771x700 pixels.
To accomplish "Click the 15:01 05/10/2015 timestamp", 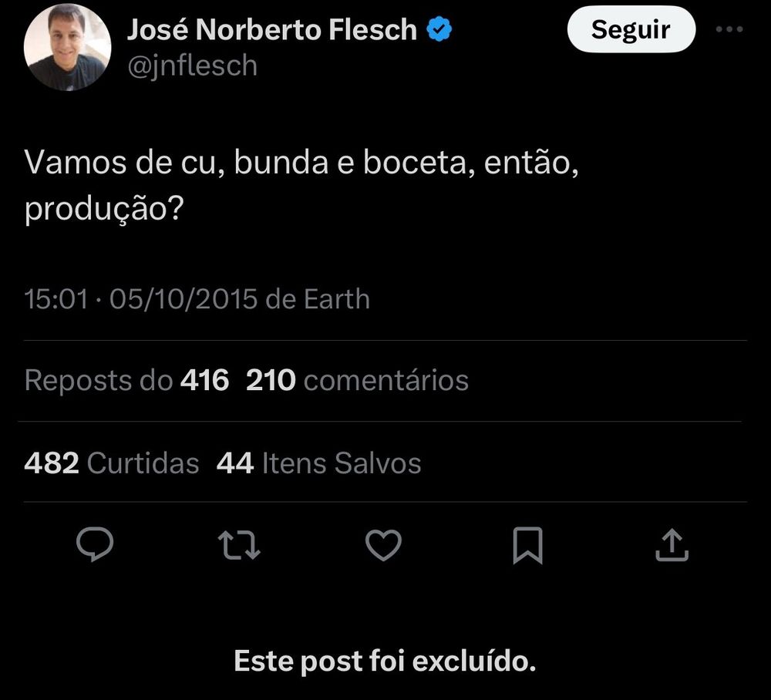I will [x=140, y=299].
